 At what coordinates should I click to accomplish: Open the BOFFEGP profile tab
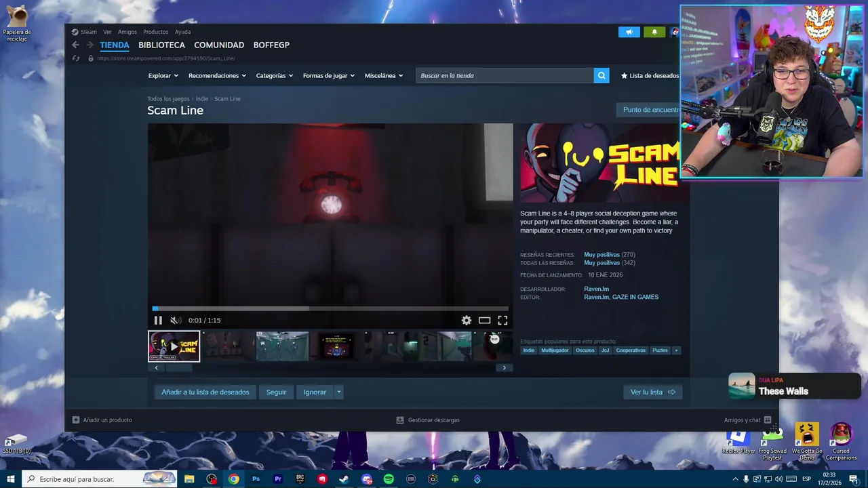coord(271,45)
